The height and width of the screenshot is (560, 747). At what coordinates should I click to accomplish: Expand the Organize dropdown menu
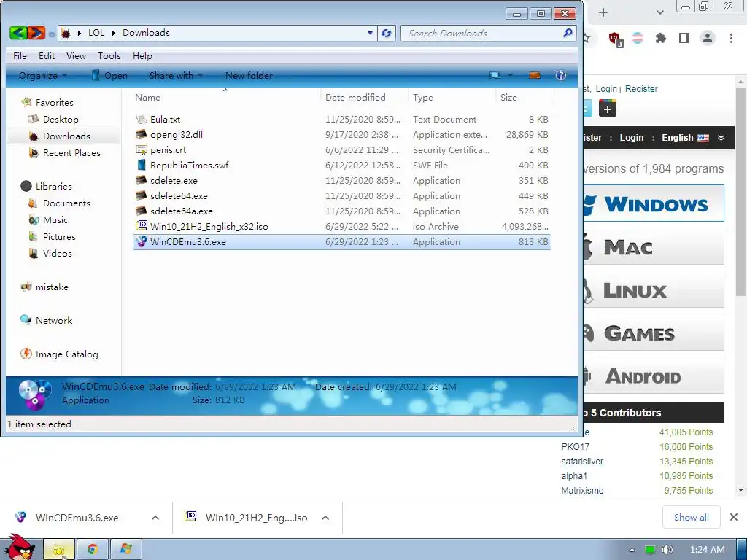click(43, 75)
